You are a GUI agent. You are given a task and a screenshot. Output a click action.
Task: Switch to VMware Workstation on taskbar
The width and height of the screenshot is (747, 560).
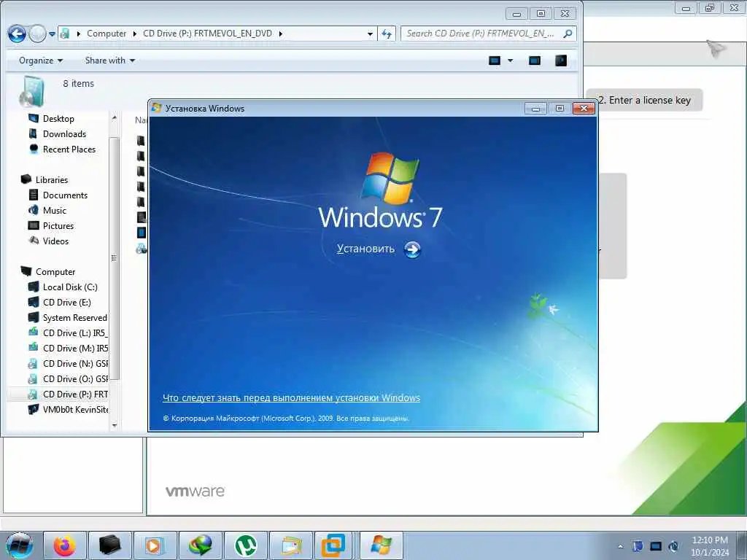pyautogui.click(x=333, y=545)
